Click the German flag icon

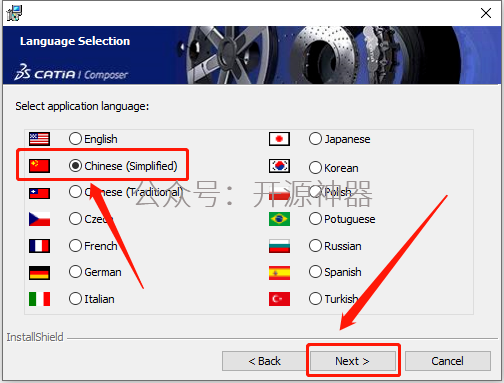click(39, 272)
